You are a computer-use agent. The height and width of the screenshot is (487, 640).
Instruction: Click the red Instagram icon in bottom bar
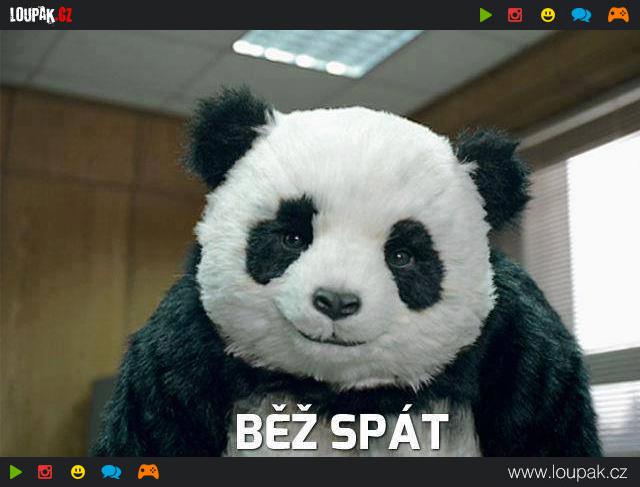click(x=45, y=472)
